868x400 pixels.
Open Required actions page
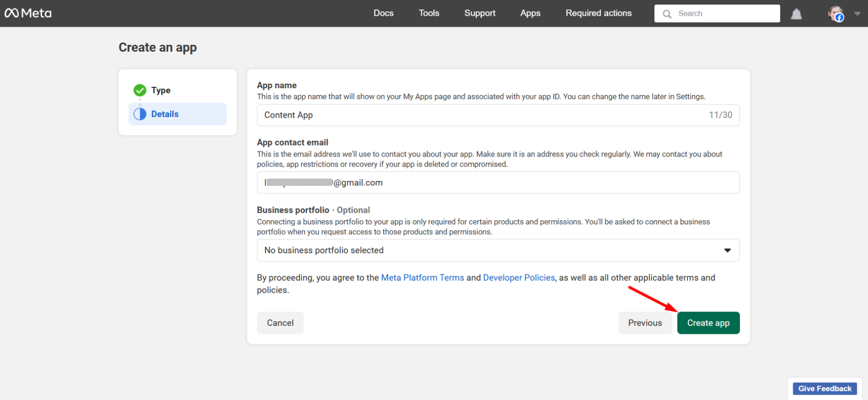point(598,13)
